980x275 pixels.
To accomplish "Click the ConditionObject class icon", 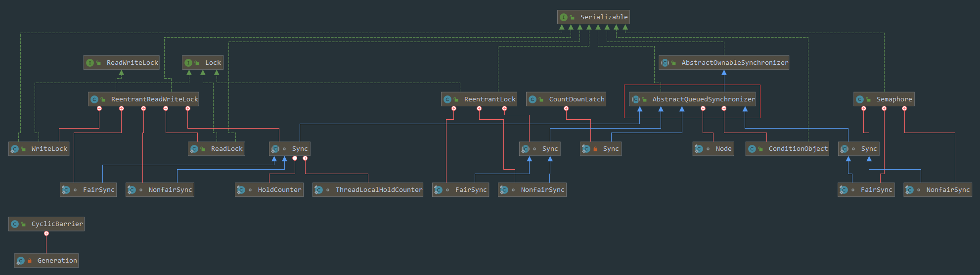I will [x=752, y=149].
